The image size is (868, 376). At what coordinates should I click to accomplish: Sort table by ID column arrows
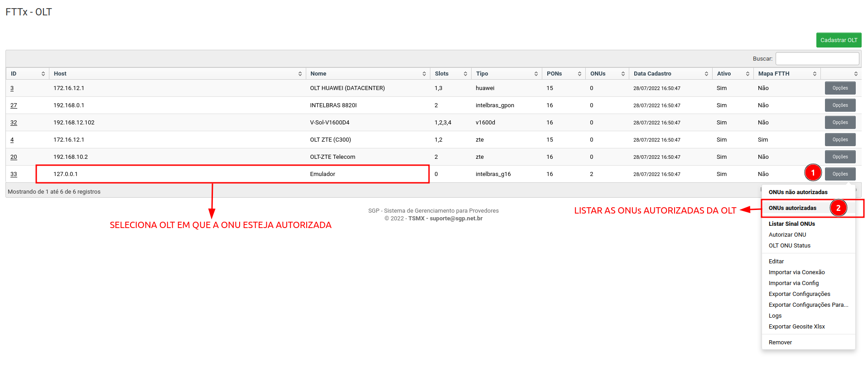click(x=43, y=74)
